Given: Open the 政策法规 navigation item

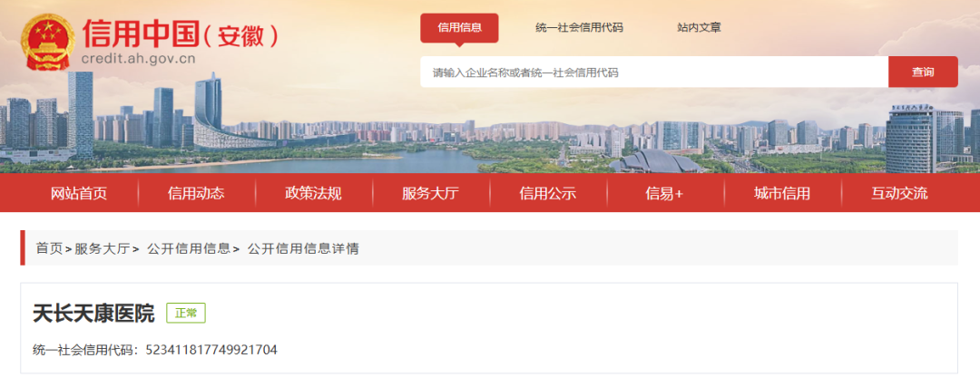Looking at the screenshot, I should click(313, 193).
